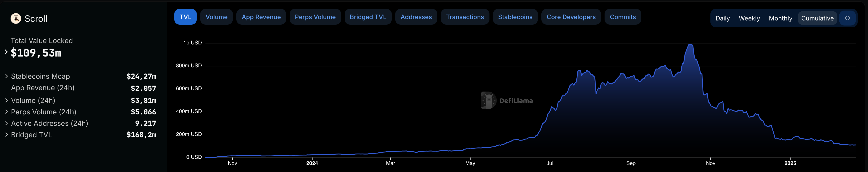Expand Total Value Locked breakdown chevron
Screen dimensions: 868x172
tap(6, 52)
